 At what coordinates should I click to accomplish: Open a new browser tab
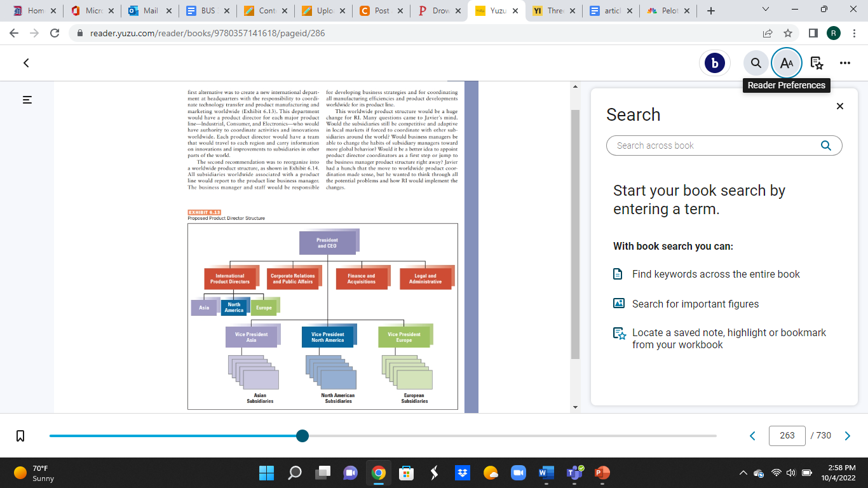click(x=710, y=11)
